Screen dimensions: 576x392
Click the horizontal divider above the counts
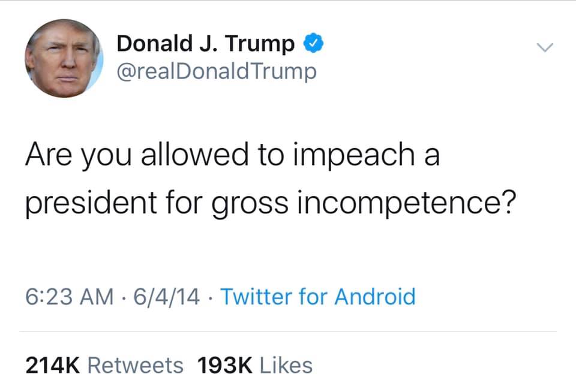[x=288, y=331]
